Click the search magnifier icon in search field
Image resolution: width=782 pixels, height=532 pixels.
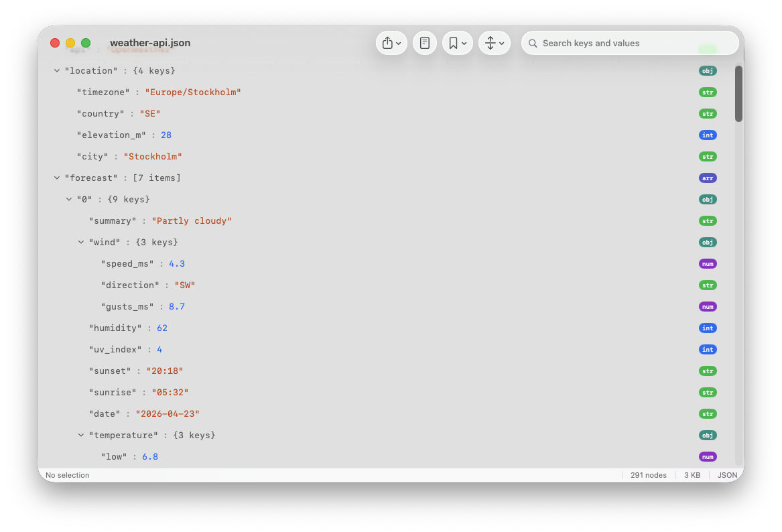532,43
